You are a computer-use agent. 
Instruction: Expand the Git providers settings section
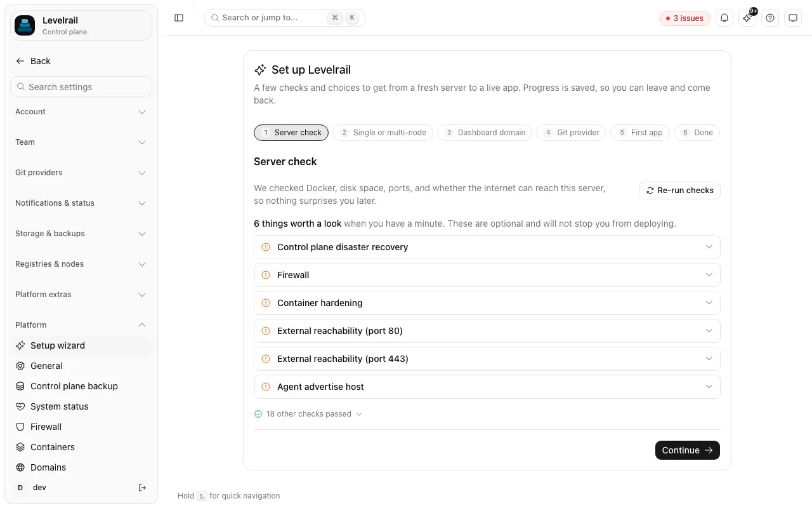tap(81, 173)
